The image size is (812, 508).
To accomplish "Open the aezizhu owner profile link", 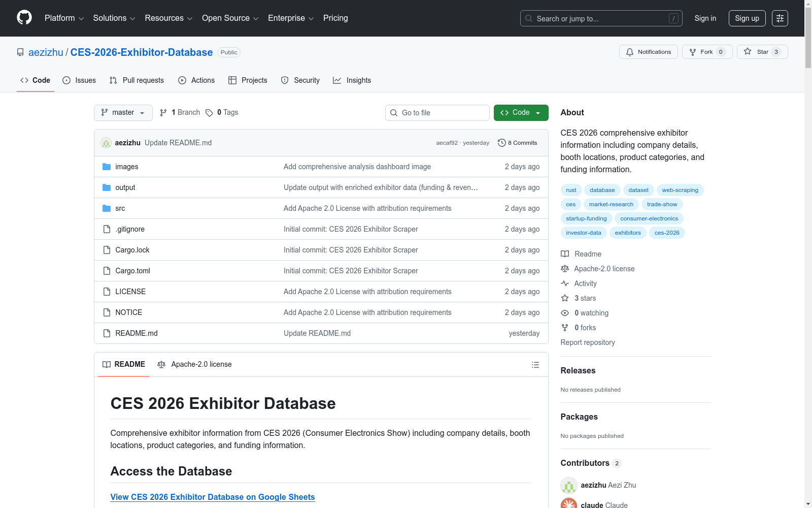I will 46,52.
